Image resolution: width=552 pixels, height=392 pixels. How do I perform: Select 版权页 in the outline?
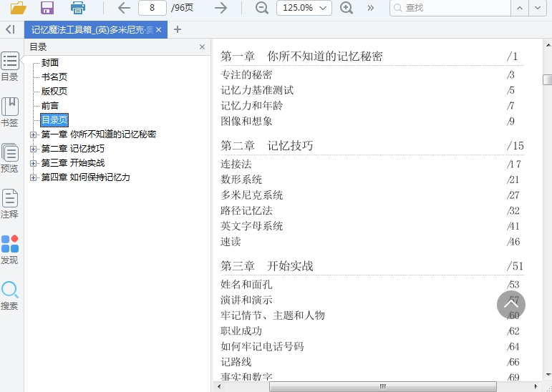(x=54, y=91)
